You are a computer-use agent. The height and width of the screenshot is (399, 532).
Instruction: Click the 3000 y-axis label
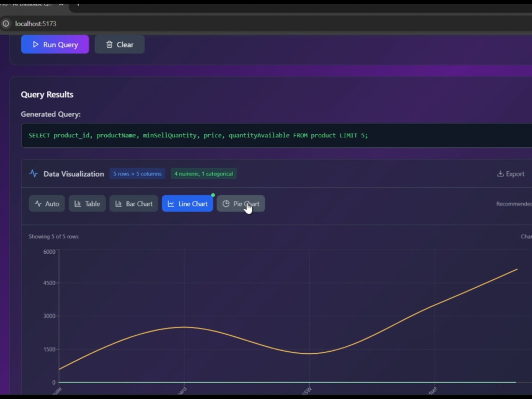tap(49, 316)
